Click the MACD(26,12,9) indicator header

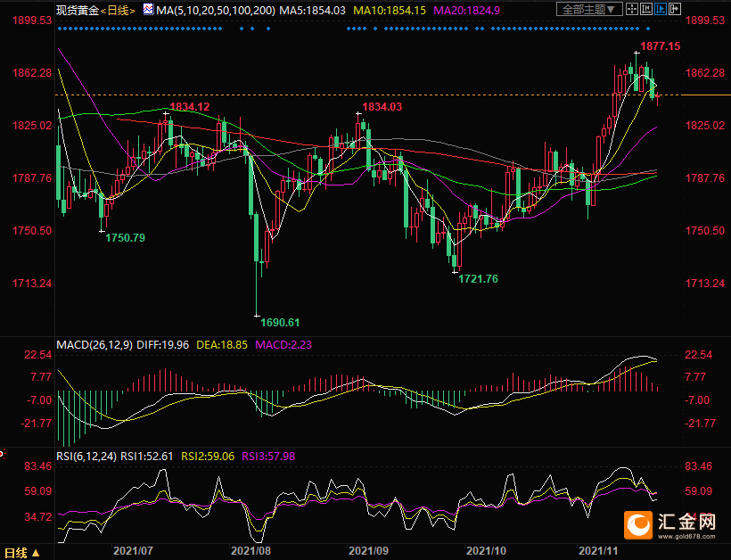(93, 344)
